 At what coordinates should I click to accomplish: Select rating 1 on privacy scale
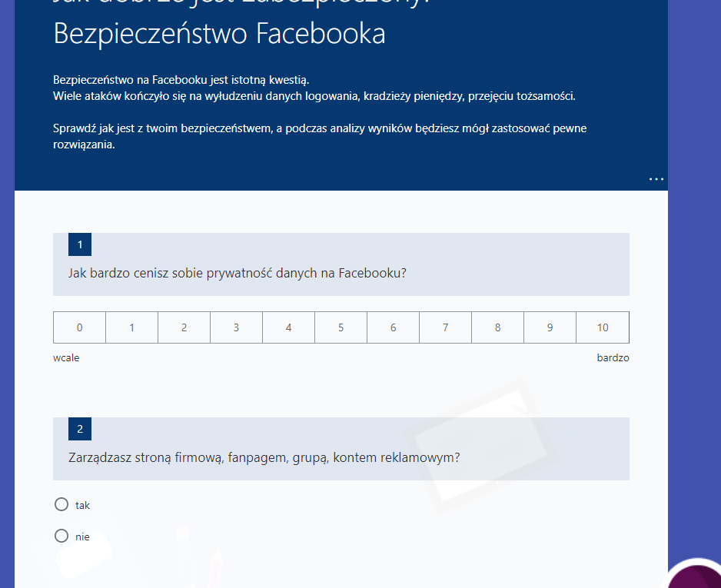(132, 327)
